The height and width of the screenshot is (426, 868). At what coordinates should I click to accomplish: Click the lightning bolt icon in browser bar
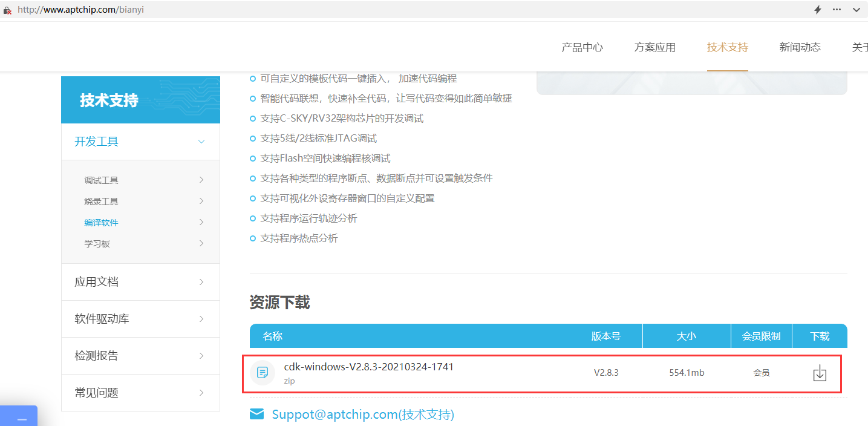point(818,10)
